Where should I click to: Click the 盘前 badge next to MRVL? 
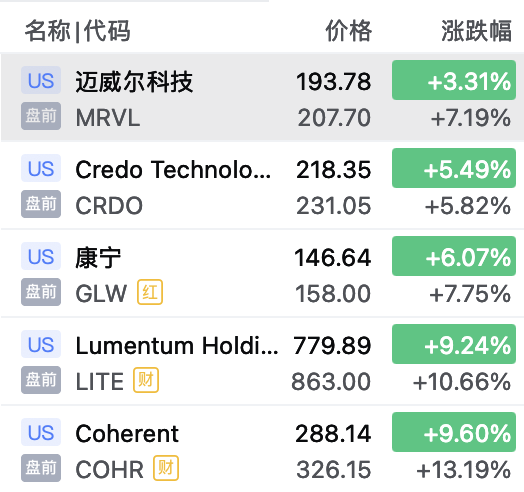[41, 116]
